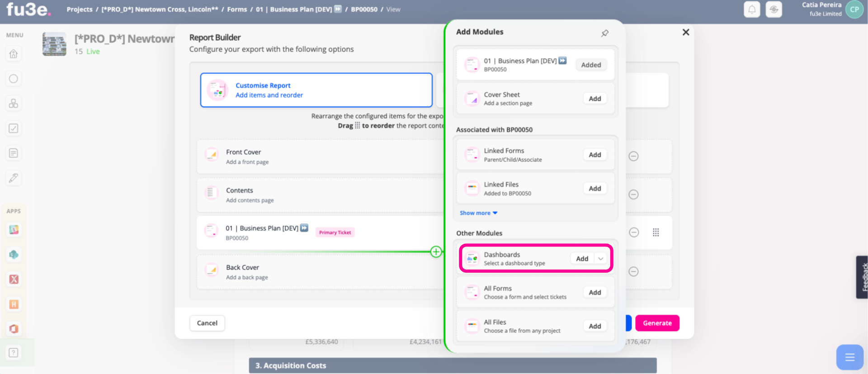
Task: Click the Generate button
Action: click(657, 323)
